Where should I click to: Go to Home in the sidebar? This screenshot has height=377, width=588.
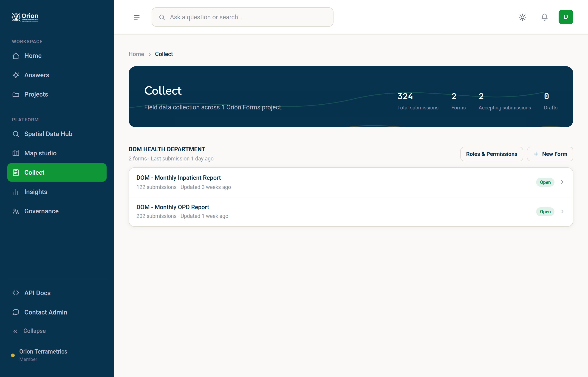coord(57,56)
